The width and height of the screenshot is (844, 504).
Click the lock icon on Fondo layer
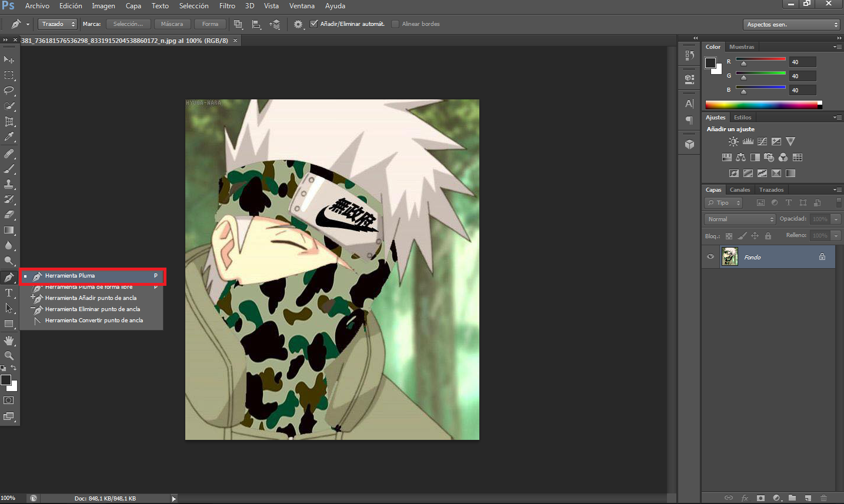point(822,257)
